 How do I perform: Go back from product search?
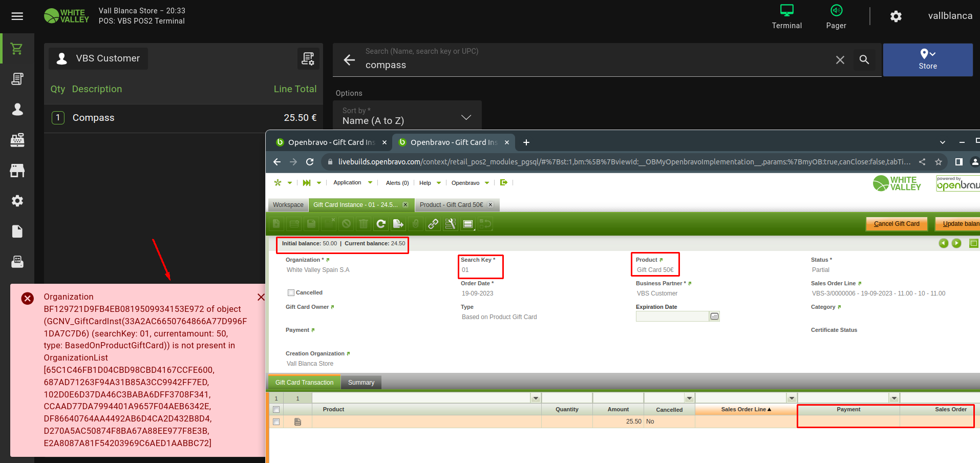click(349, 60)
